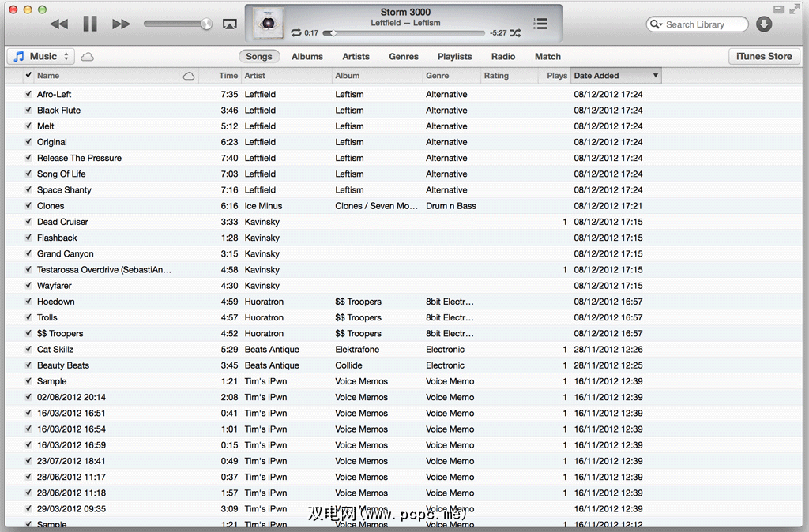Open the AirPlay output menu
809x532 pixels.
click(x=230, y=24)
